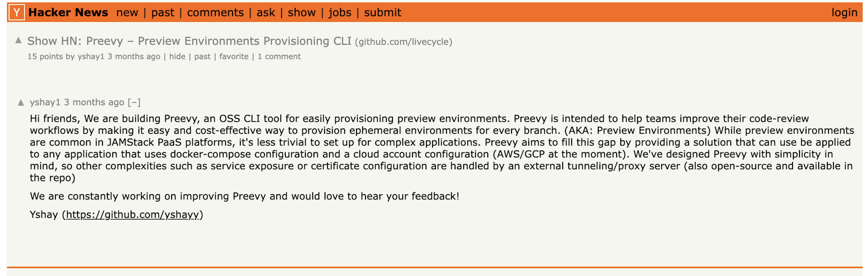Viewport: 868px width, 276px height.
Task: Open the Preevy story title link
Action: pos(189,41)
